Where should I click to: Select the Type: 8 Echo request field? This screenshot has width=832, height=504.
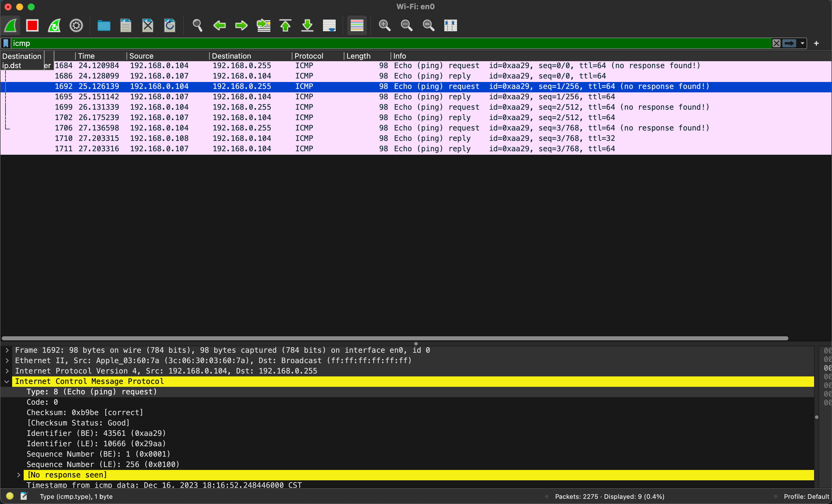coord(407,392)
